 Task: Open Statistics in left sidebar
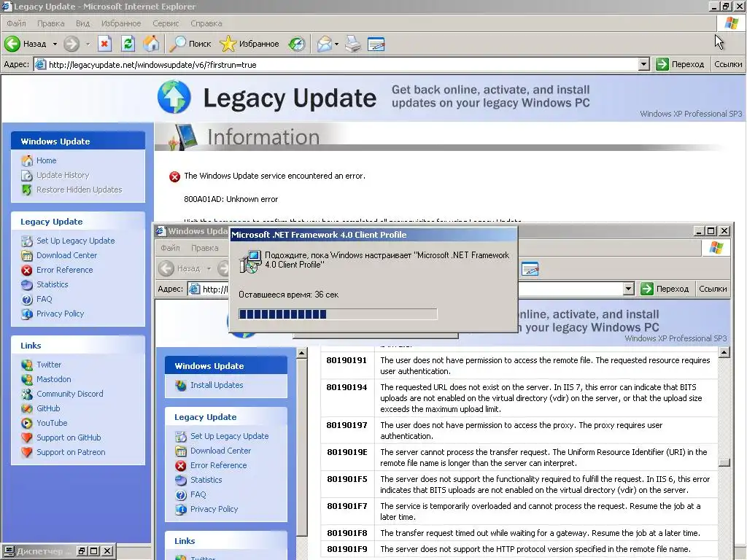(x=53, y=284)
